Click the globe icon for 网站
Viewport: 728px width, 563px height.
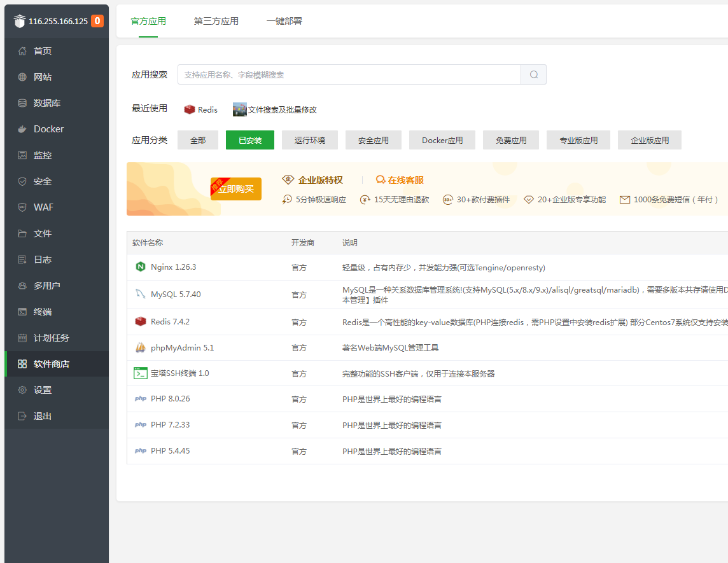pyautogui.click(x=22, y=77)
